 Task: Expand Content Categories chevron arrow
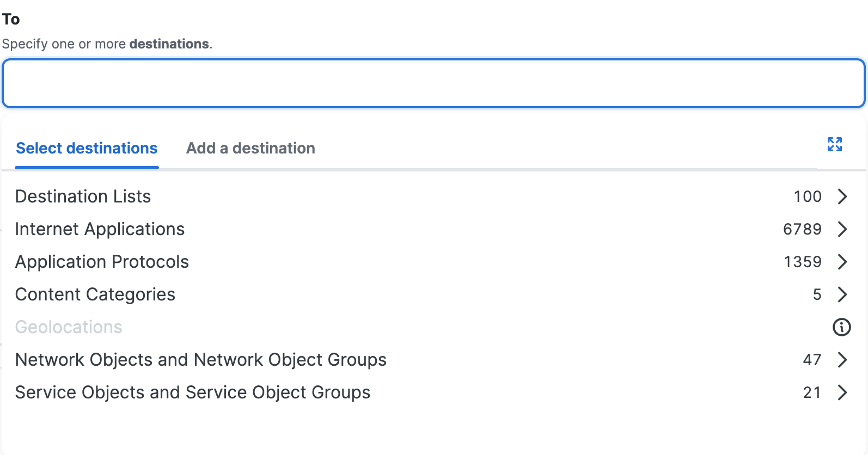pos(842,294)
